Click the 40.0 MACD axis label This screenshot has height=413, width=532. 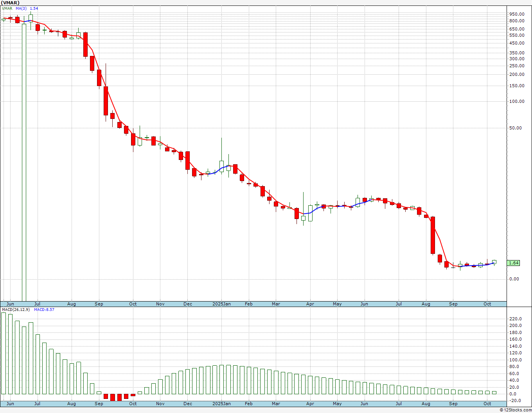(x=515, y=380)
